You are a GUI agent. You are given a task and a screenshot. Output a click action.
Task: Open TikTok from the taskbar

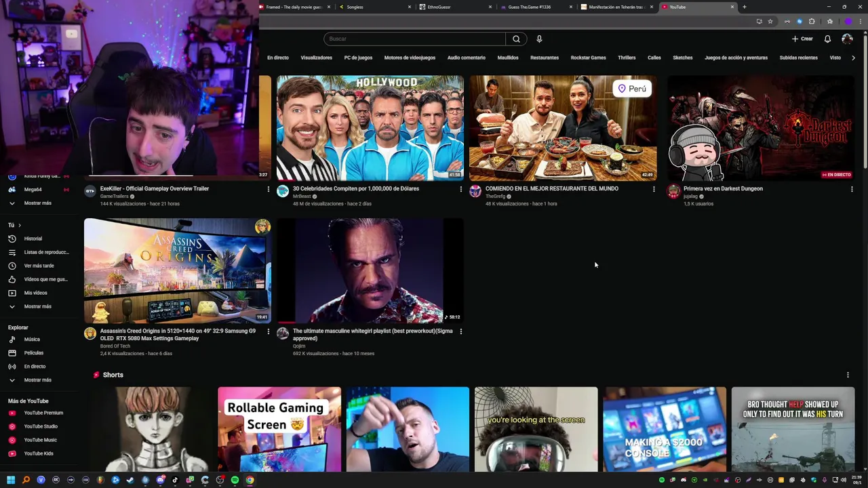point(175,480)
